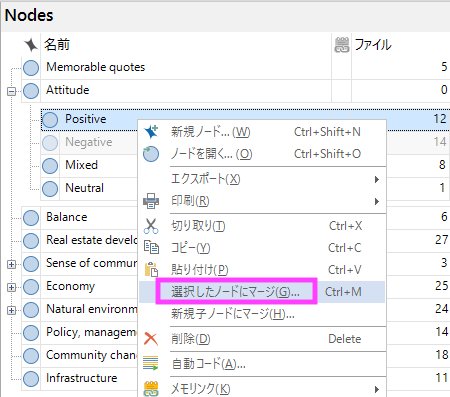Click the scissors cut icon
This screenshot has height=397, width=450.
click(151, 226)
